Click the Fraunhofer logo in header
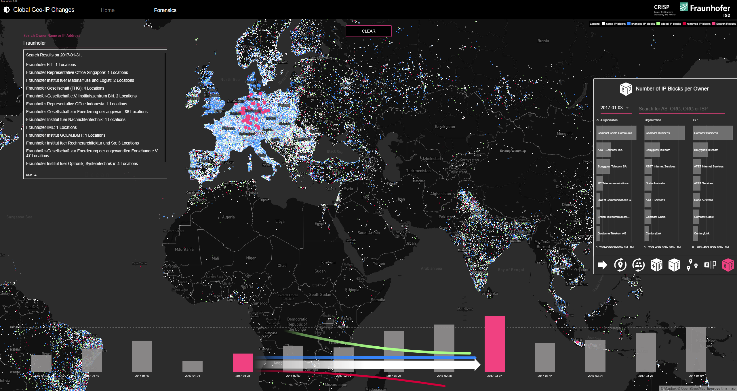Viewport: 737px width, 391px height. click(x=705, y=8)
